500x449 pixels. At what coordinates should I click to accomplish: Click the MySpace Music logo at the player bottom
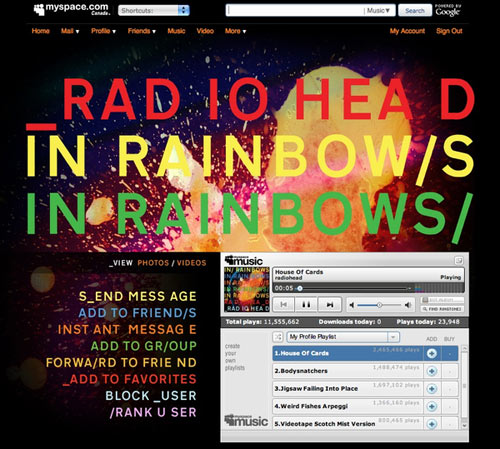[x=246, y=420]
